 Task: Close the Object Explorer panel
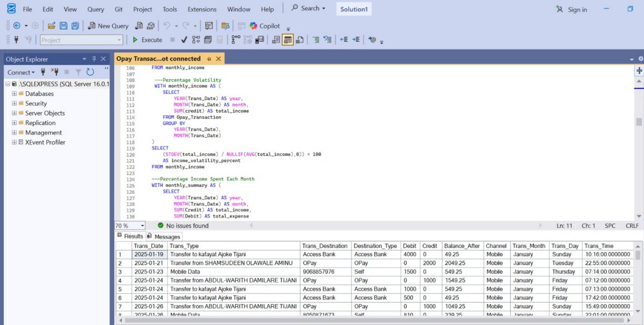103,59
